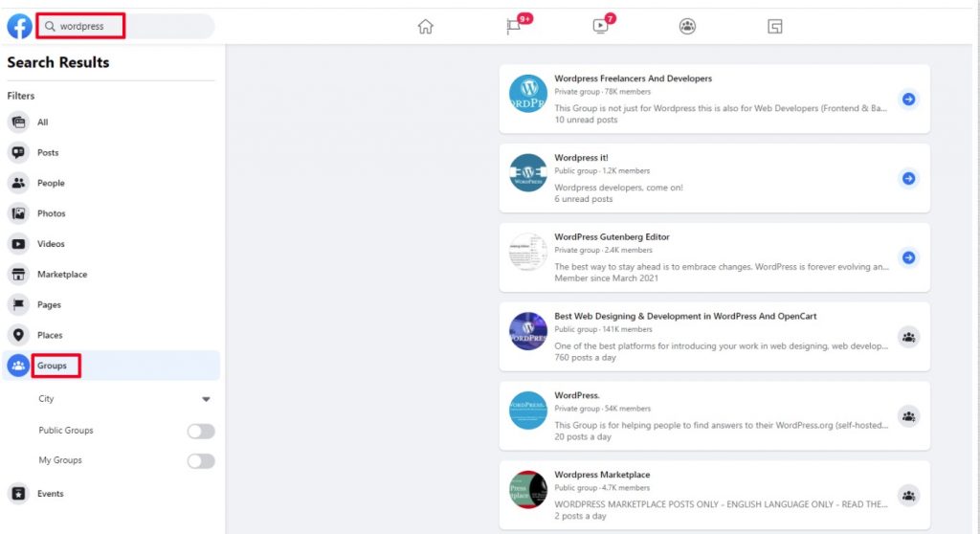Open Pages flag icon with notifications
980x534 pixels.
pyautogui.click(x=514, y=27)
